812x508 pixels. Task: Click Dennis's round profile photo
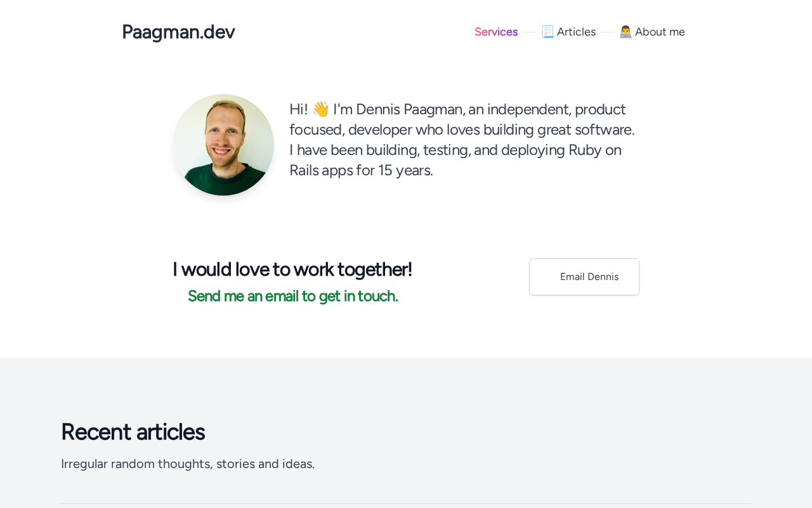point(223,145)
